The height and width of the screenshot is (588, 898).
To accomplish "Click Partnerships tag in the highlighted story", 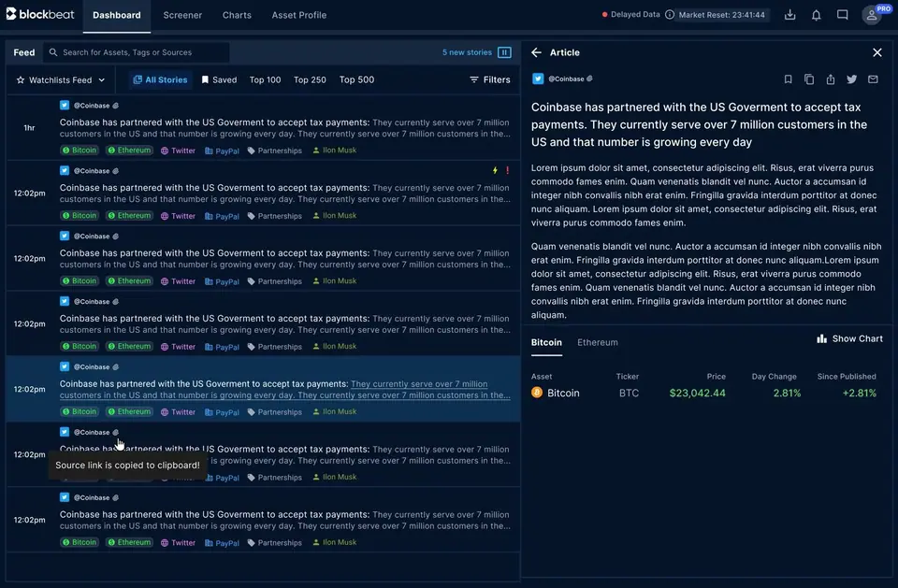I will 274,411.
